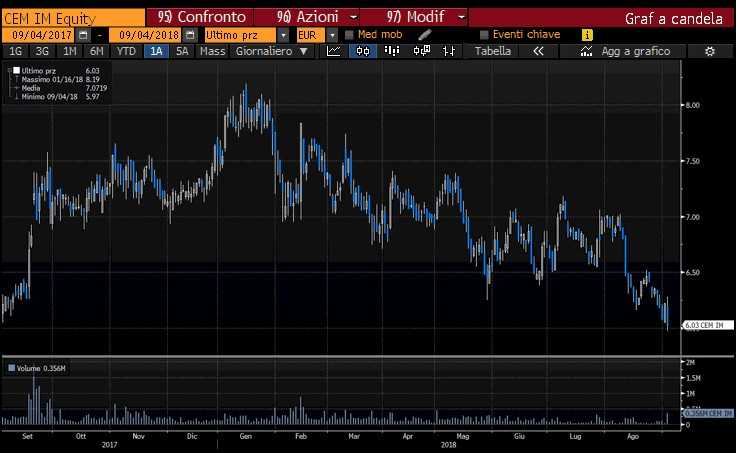Select the YTD range tab
736x453 pixels.
pos(126,51)
